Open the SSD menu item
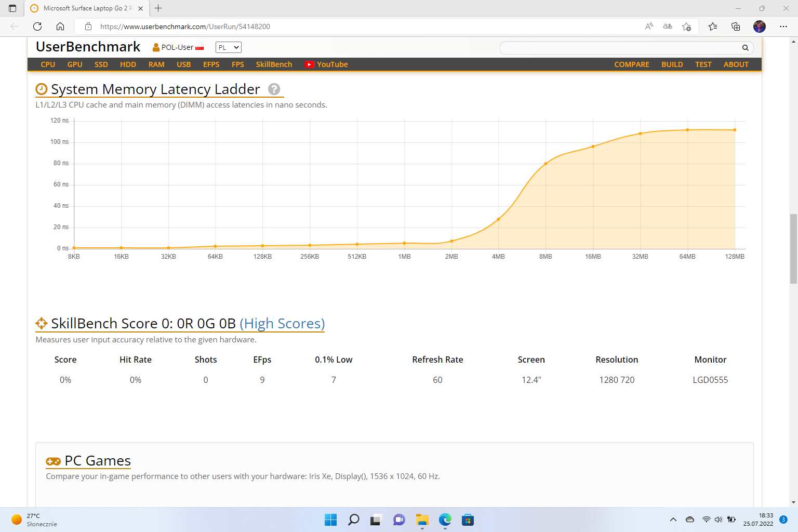This screenshot has height=532, width=798. 101,64
